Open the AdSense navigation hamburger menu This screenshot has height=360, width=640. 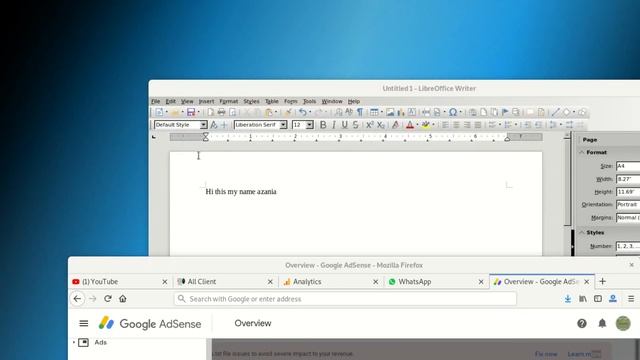[84, 323]
